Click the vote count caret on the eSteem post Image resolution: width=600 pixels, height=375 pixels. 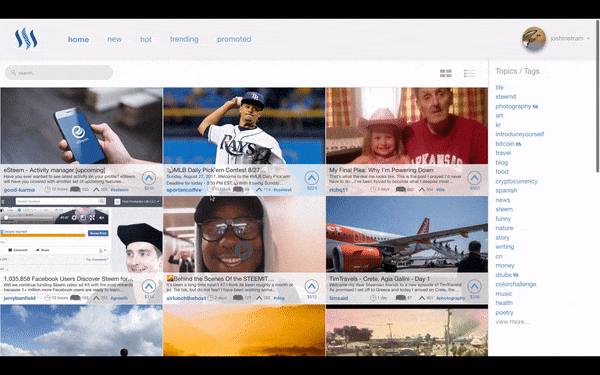click(x=96, y=189)
